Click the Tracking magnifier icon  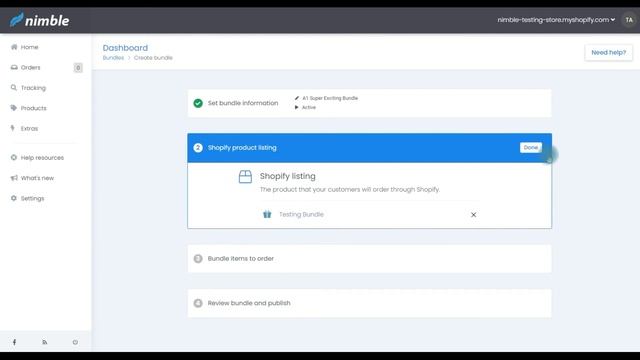tap(14, 87)
